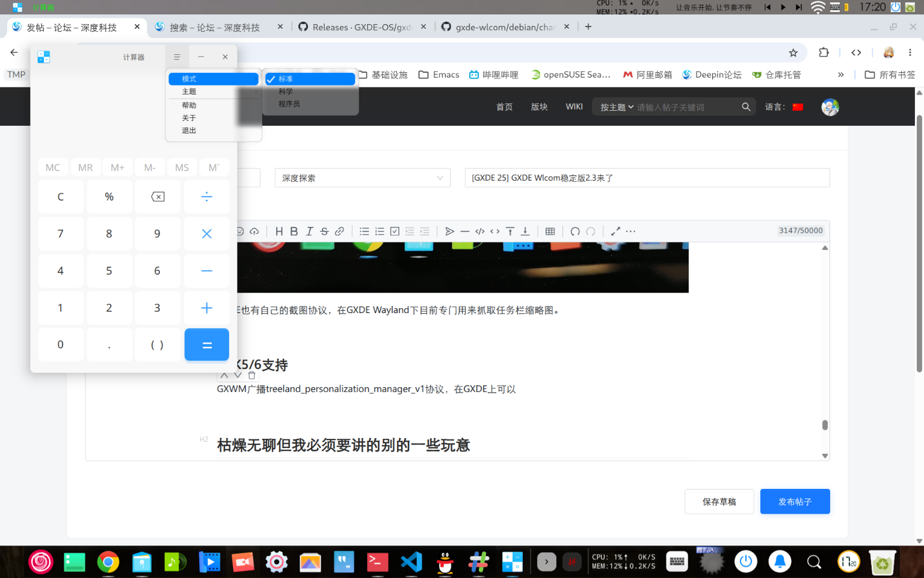The height and width of the screenshot is (578, 924).
Task: Click the backspace key in the calculator
Action: [x=158, y=197]
